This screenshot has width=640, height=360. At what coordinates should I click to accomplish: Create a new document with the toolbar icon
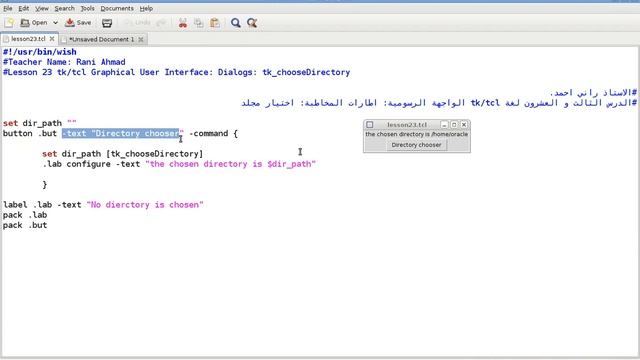9,23
